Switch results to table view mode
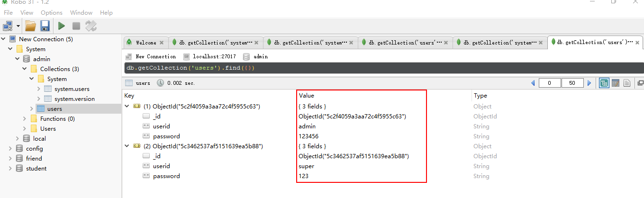Viewport: 644px width, 198px height. pos(616,83)
